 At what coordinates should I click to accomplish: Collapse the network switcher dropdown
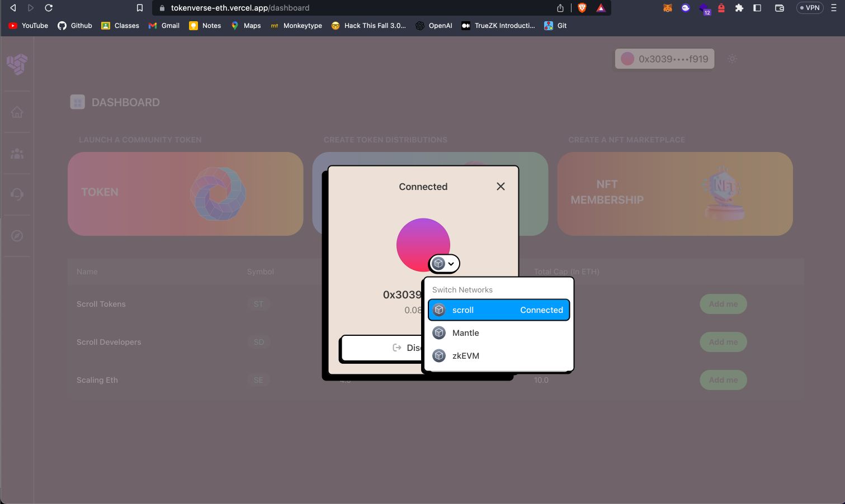coord(445,263)
